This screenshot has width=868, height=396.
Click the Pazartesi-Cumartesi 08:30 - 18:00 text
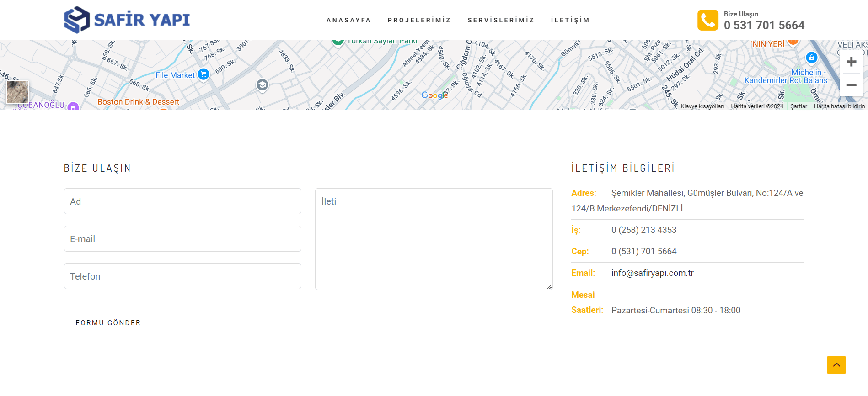675,311
